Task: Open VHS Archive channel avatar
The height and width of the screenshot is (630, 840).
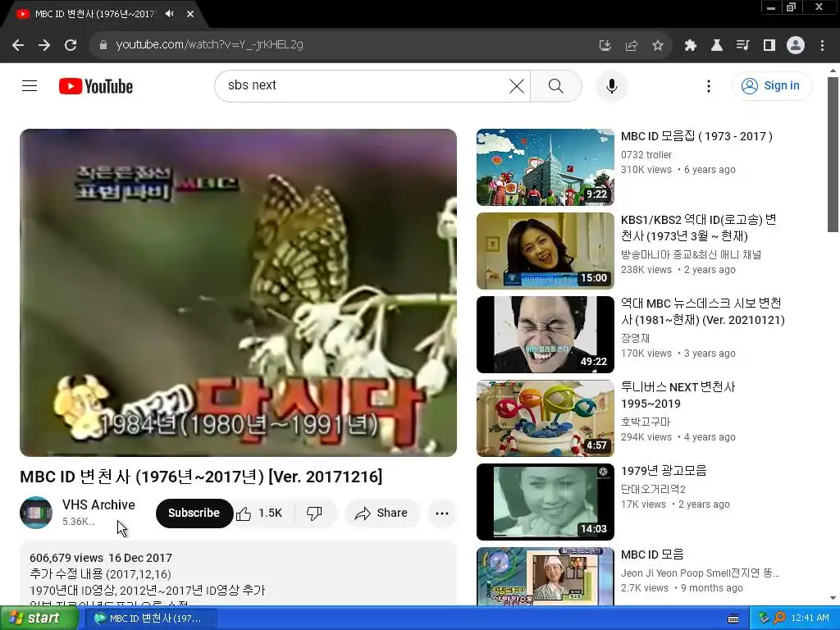Action: click(x=36, y=513)
